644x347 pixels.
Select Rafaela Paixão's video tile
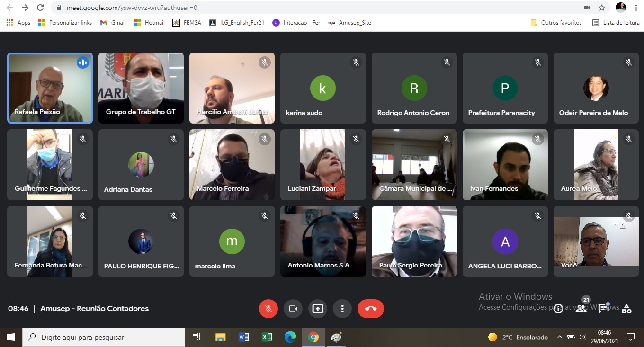[x=50, y=88]
